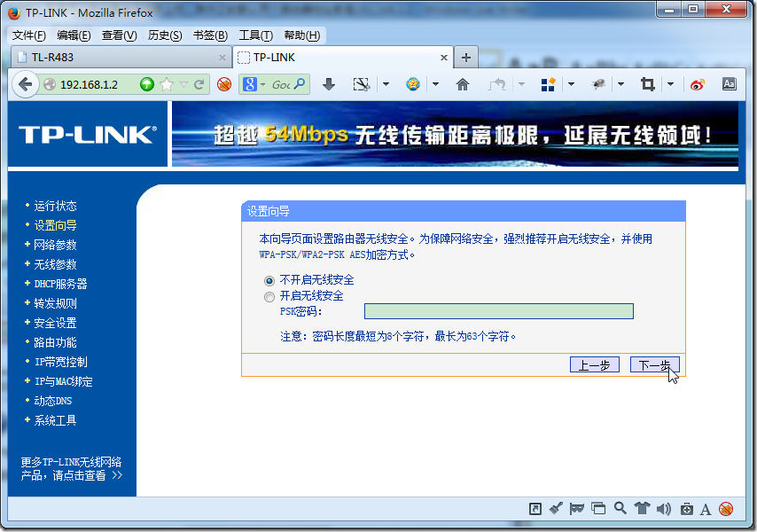Viewport: 757px width, 532px height.
Task: Open the 查看(V) menu
Action: pyautogui.click(x=120, y=35)
